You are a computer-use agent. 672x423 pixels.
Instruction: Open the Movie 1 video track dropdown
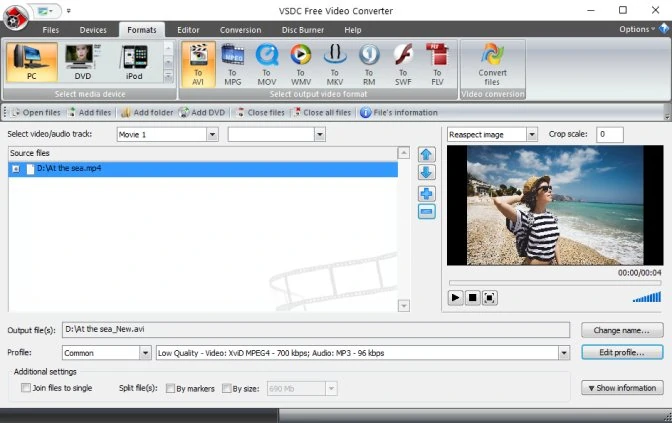(x=212, y=135)
